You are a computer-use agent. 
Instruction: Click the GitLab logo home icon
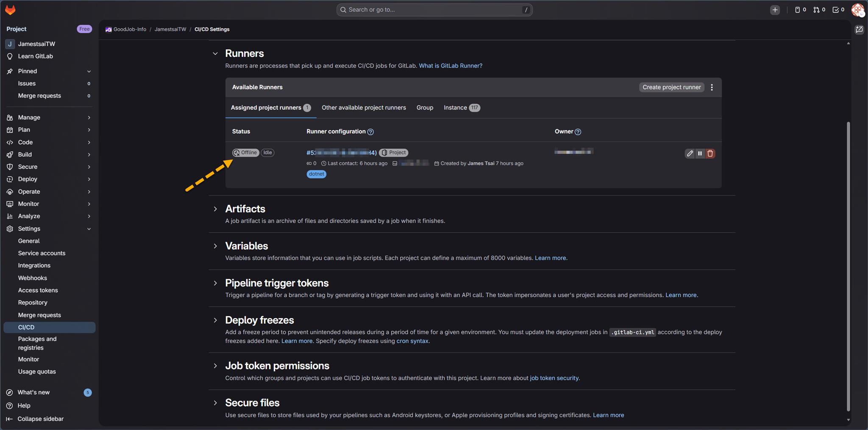click(10, 10)
